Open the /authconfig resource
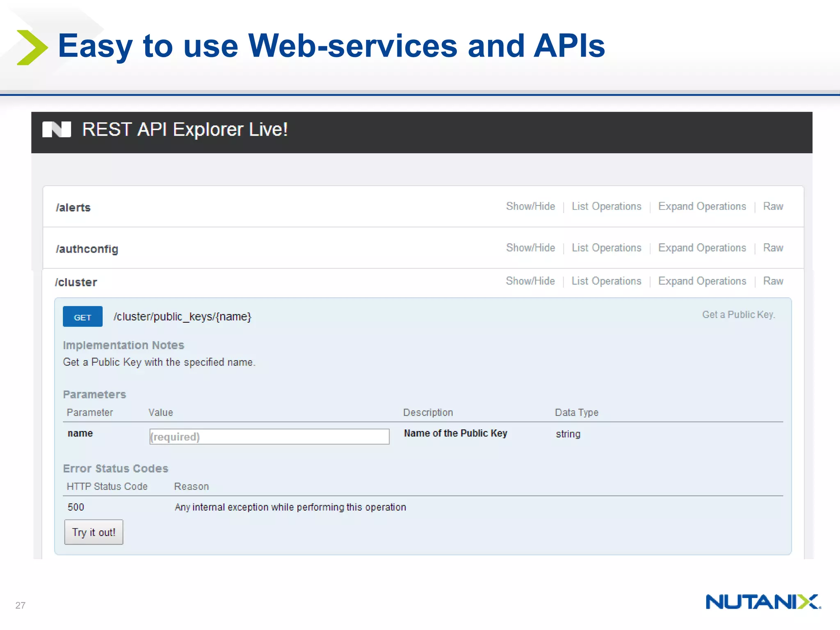The image size is (840, 630). 87,249
